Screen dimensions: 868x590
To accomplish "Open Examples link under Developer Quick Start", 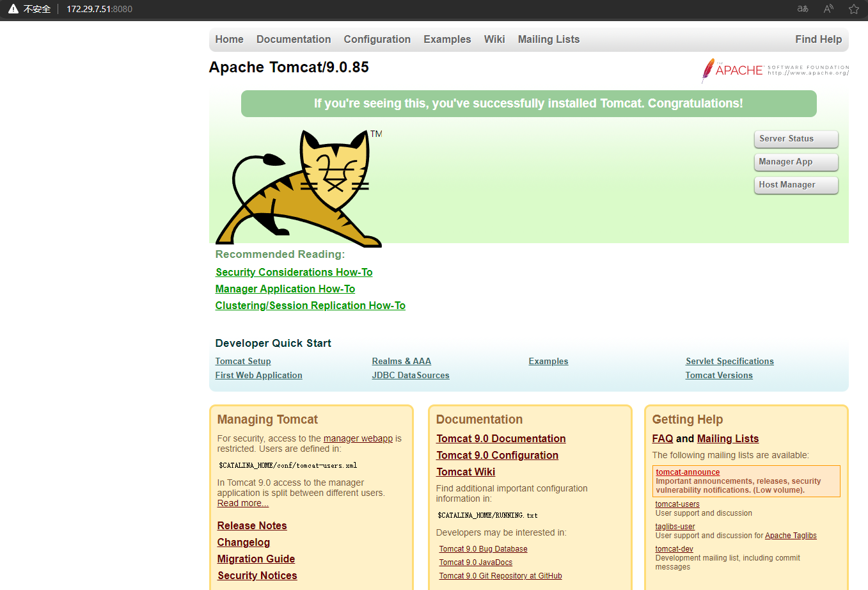I will coord(548,362).
